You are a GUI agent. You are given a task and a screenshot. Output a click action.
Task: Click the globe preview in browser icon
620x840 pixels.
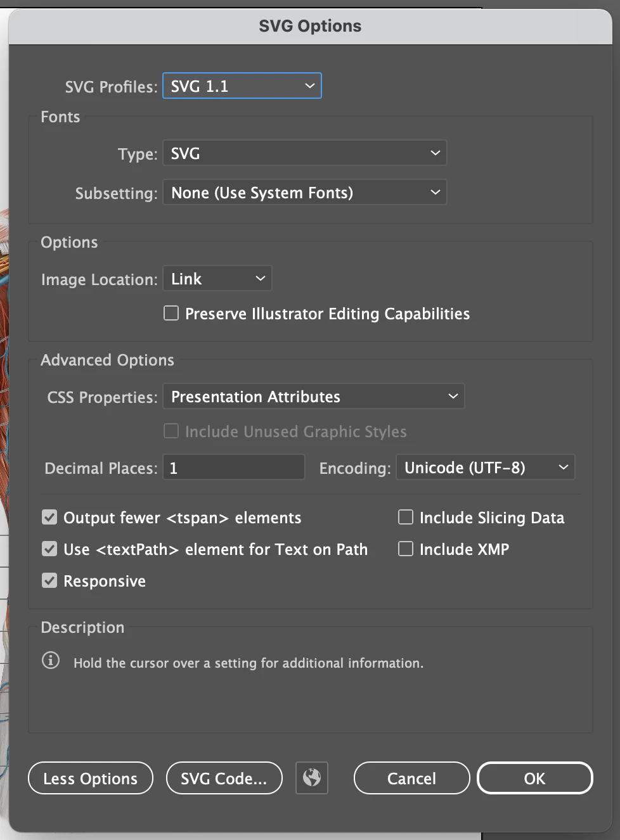[312, 777]
